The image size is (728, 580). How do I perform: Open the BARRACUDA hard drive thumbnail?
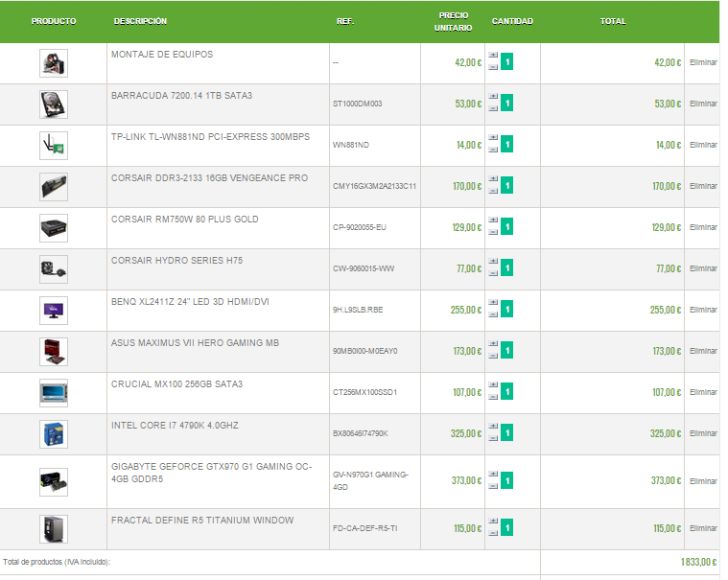click(54, 104)
